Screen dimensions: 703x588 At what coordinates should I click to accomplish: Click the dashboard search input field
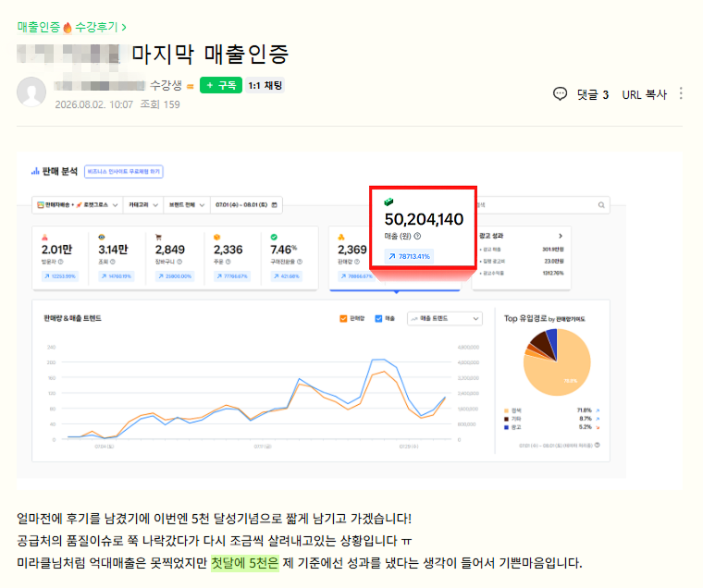542,205
